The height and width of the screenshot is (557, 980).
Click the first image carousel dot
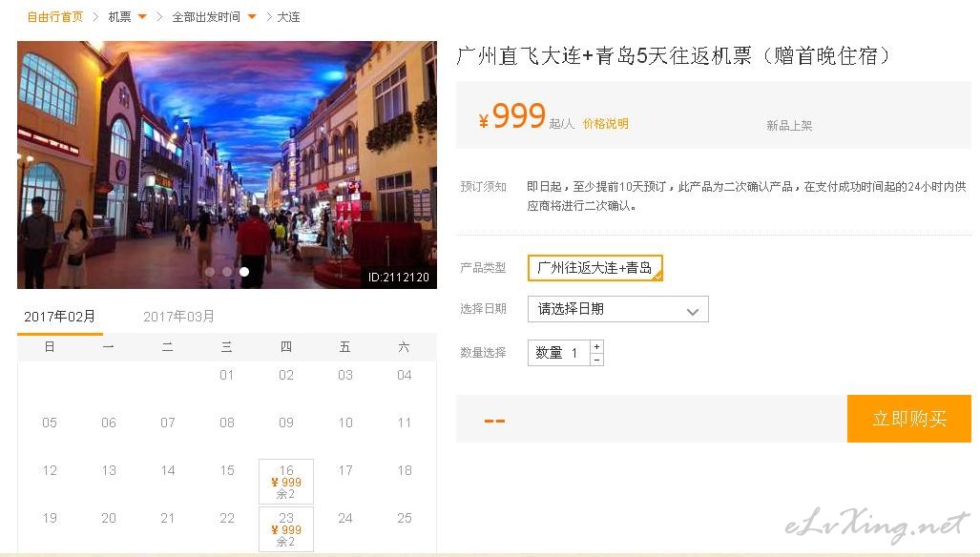(209, 272)
